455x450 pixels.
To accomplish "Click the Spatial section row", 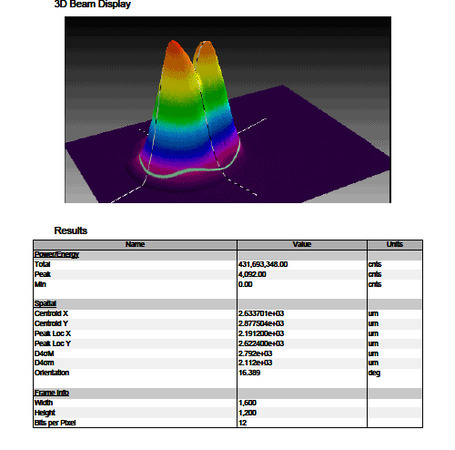I will pyautogui.click(x=228, y=303).
